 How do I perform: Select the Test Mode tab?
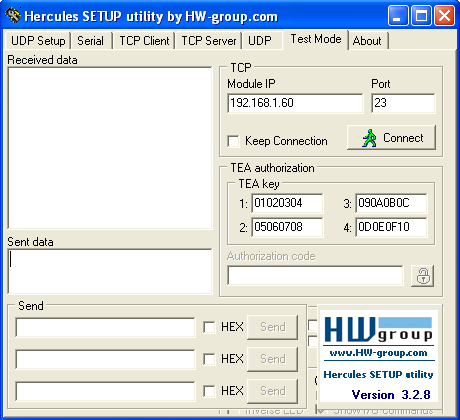pos(316,39)
